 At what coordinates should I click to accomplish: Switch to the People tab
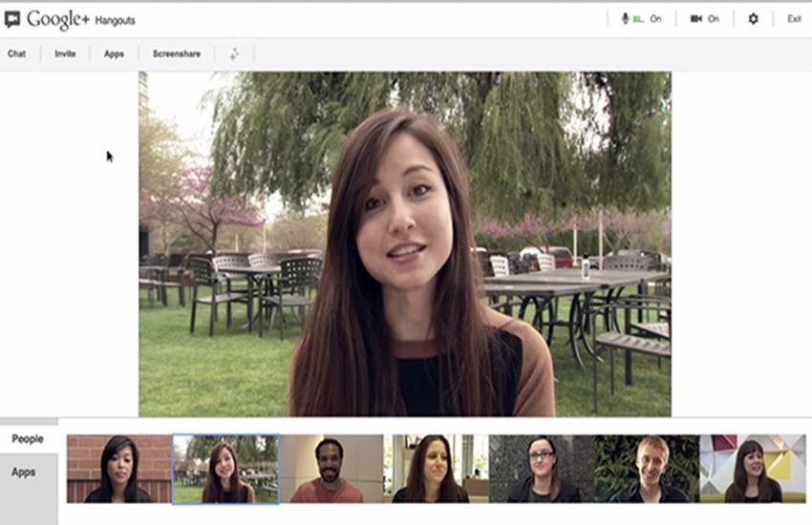click(x=28, y=439)
